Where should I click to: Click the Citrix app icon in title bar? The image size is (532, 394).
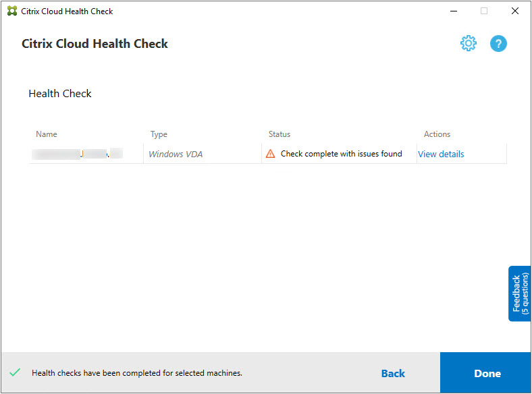[x=12, y=11]
